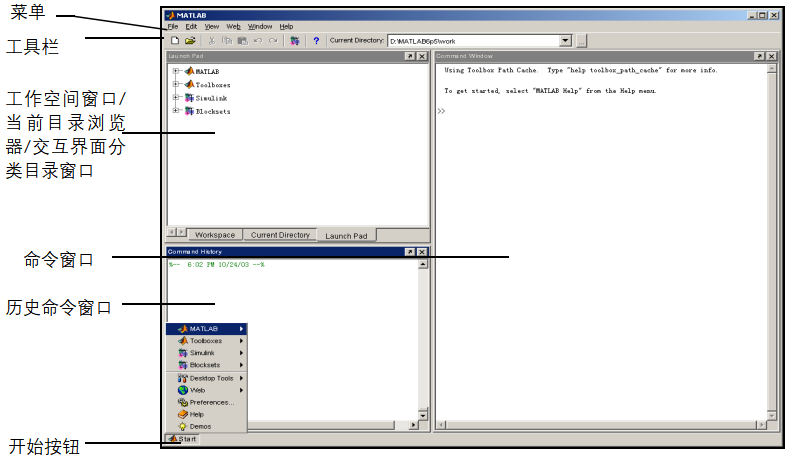Open the Window menu

coord(260,26)
